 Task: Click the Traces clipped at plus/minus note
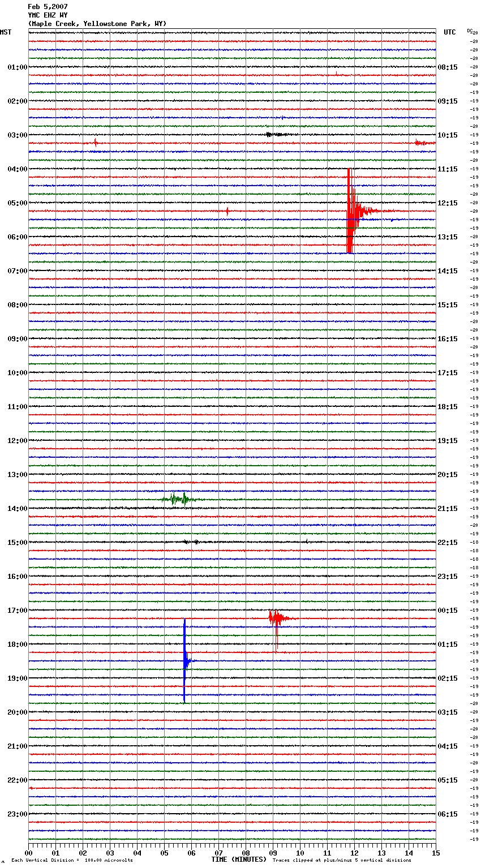[x=342, y=860]
